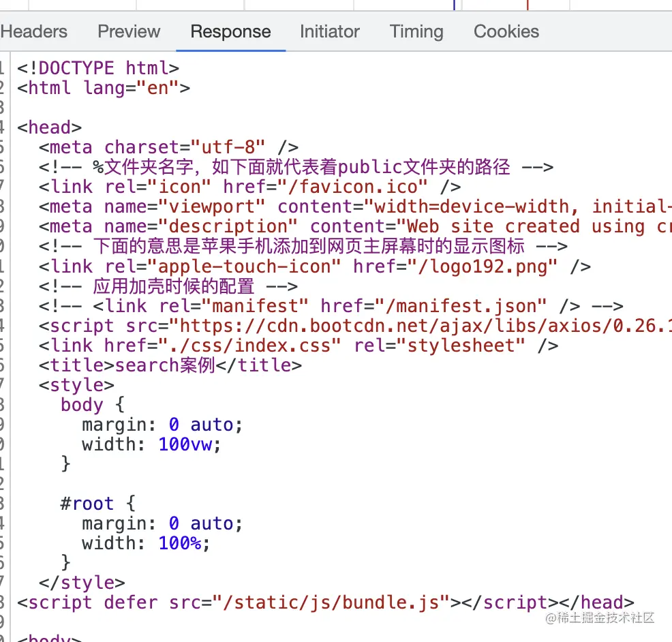Click the commented manifest.json link line

[x=331, y=305]
